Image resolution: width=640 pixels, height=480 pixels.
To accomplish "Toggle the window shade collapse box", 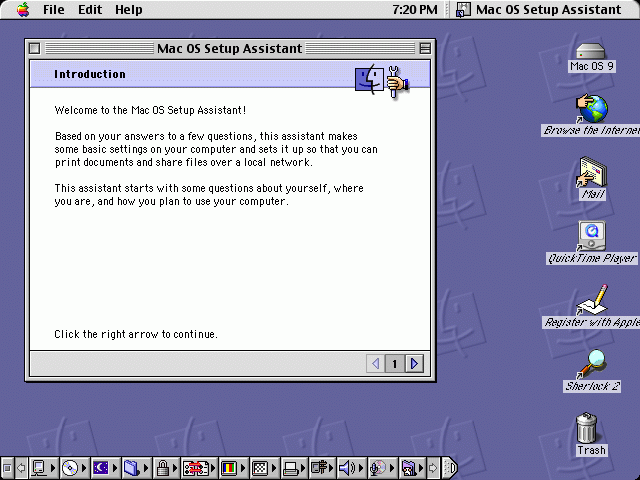I will pos(425,48).
